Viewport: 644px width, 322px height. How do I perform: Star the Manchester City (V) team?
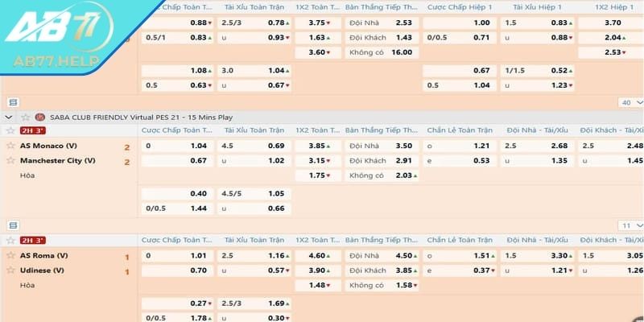[x=10, y=160]
